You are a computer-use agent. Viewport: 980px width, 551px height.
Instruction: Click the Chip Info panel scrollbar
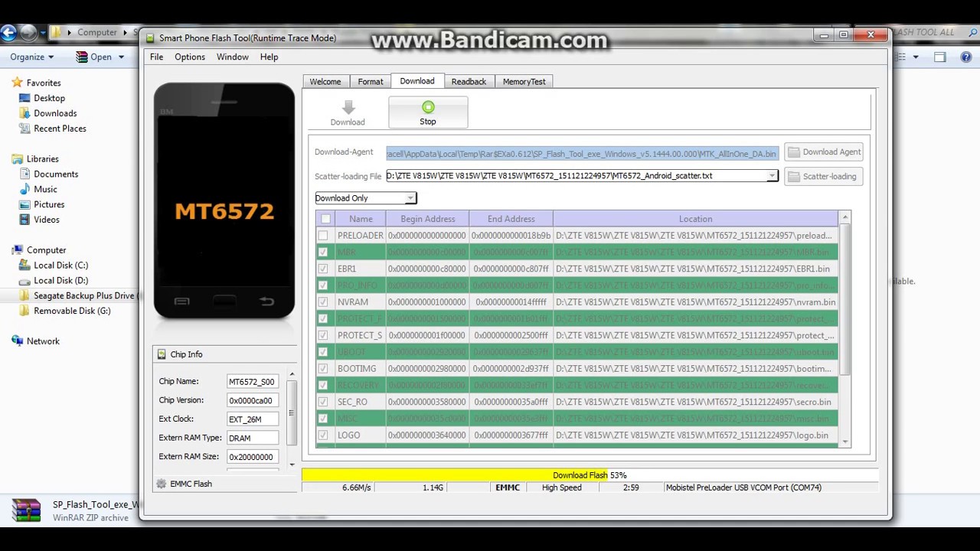pos(291,419)
